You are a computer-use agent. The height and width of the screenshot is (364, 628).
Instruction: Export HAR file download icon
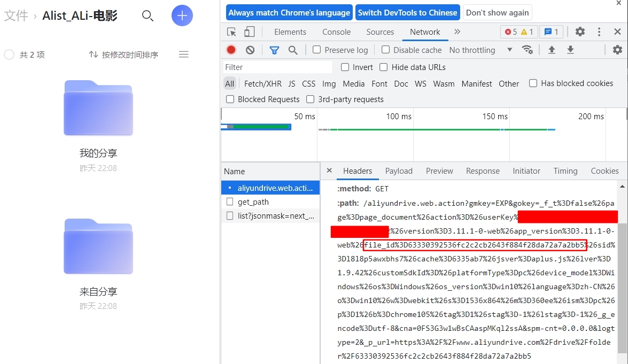click(570, 50)
